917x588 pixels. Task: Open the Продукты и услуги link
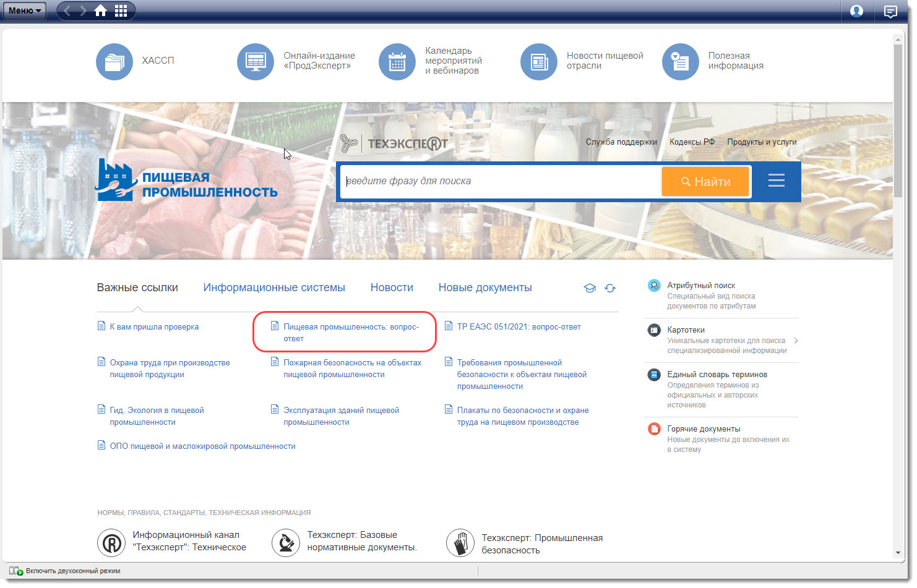[x=762, y=142]
